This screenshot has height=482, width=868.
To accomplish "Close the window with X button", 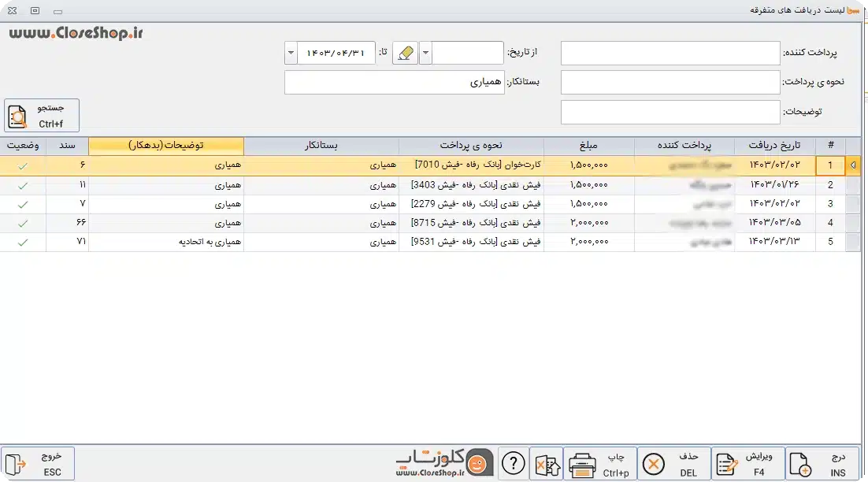I will (x=12, y=10).
